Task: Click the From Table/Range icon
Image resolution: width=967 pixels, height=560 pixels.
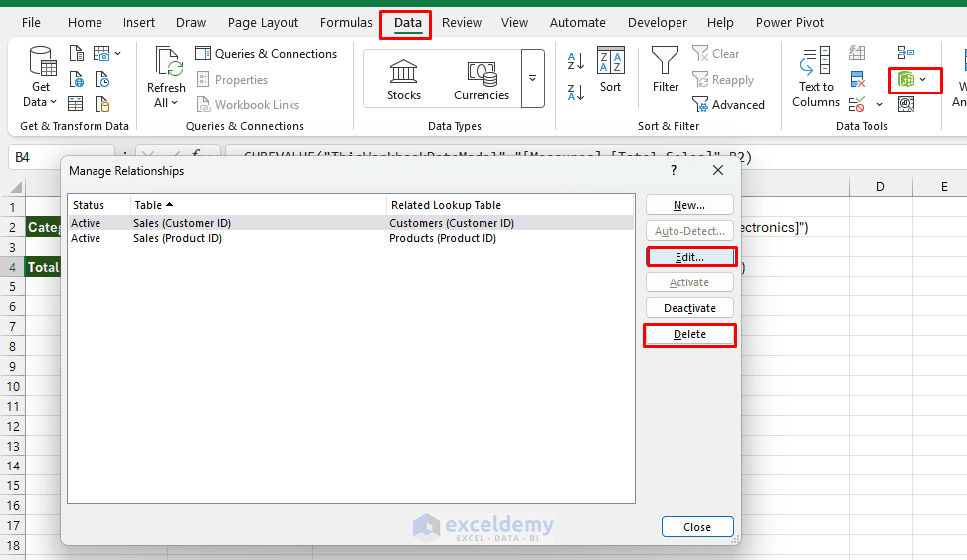Action: [76, 104]
